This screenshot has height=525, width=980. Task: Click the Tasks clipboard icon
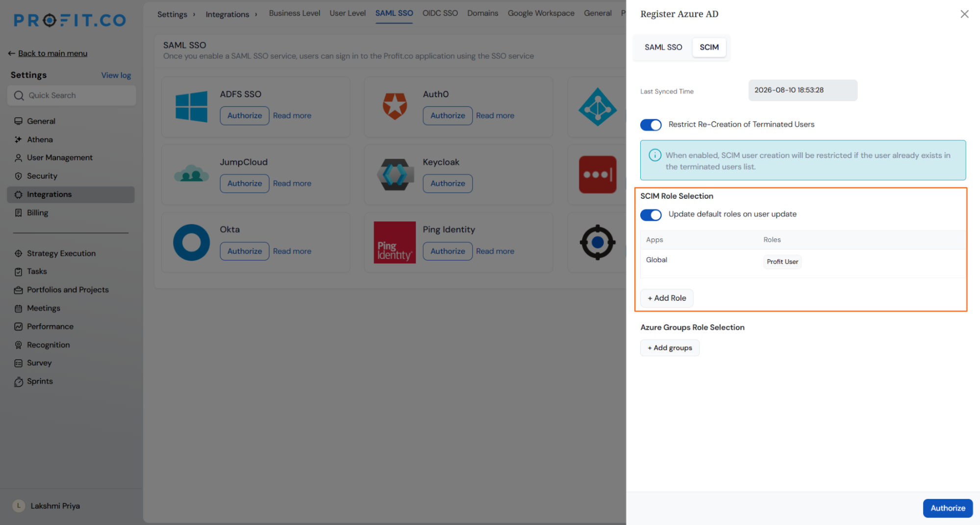(x=18, y=272)
